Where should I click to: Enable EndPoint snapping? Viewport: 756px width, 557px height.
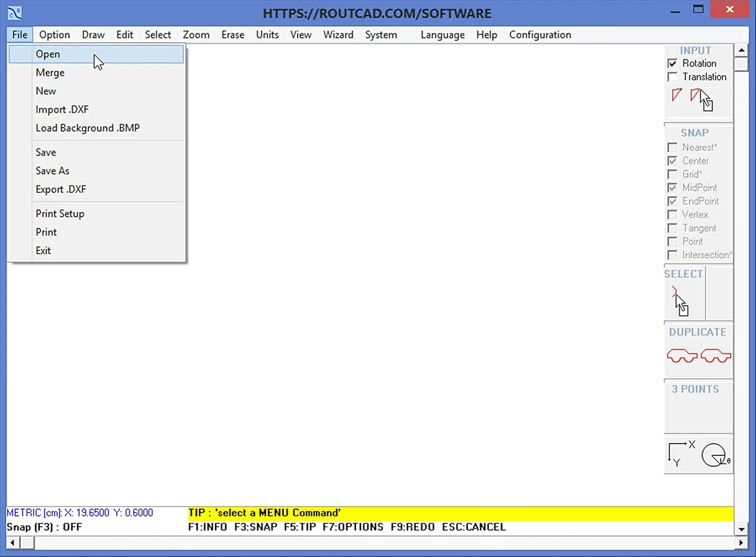tap(673, 201)
